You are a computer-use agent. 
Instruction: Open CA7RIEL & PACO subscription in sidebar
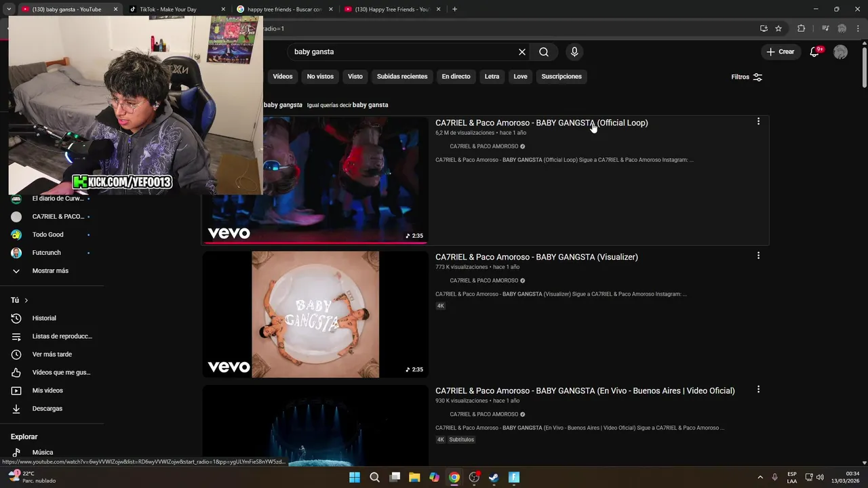click(x=52, y=216)
